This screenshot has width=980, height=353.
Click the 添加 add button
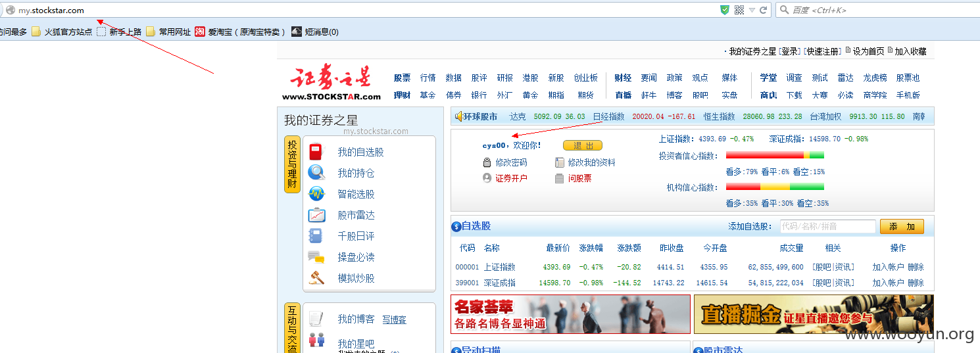point(902,226)
